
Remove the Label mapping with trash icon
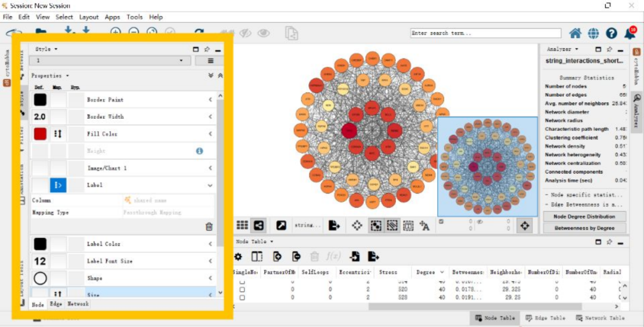(209, 226)
